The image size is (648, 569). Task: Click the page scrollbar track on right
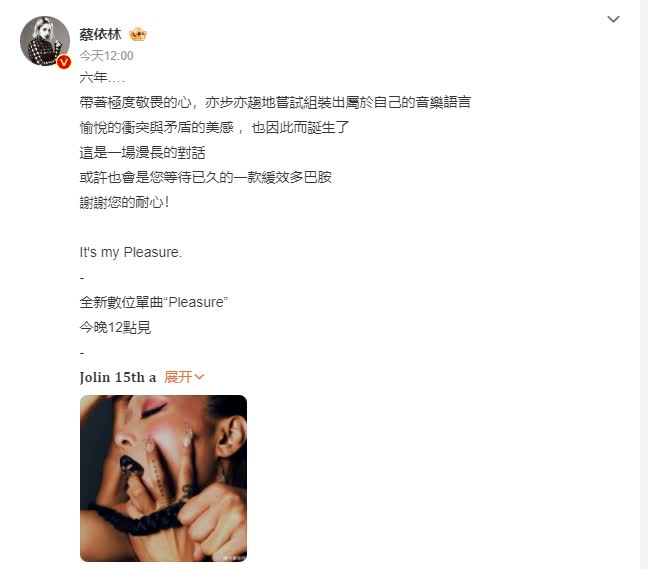pyautogui.click(x=644, y=284)
